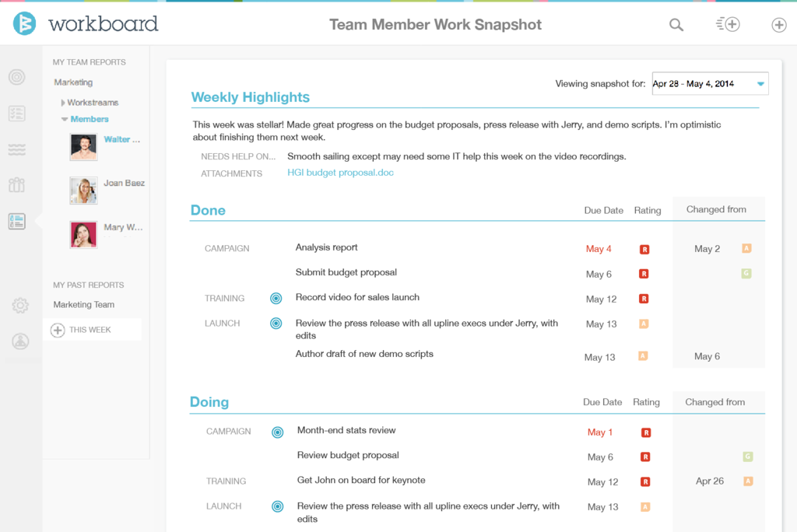Open the viewing snapshot date dropdown
Image resolution: width=797 pixels, height=532 pixels.
tap(709, 83)
